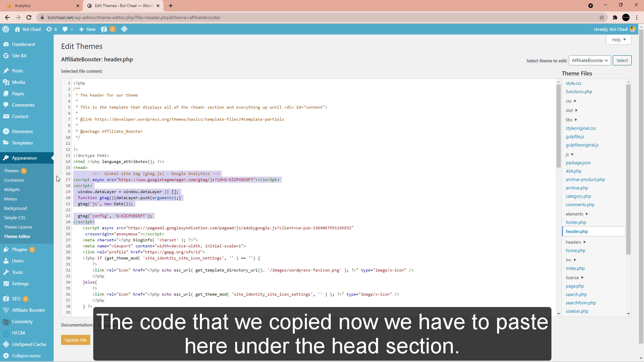Click the Templates folder icon
Screen dimensions: 644x362
pos(6,143)
